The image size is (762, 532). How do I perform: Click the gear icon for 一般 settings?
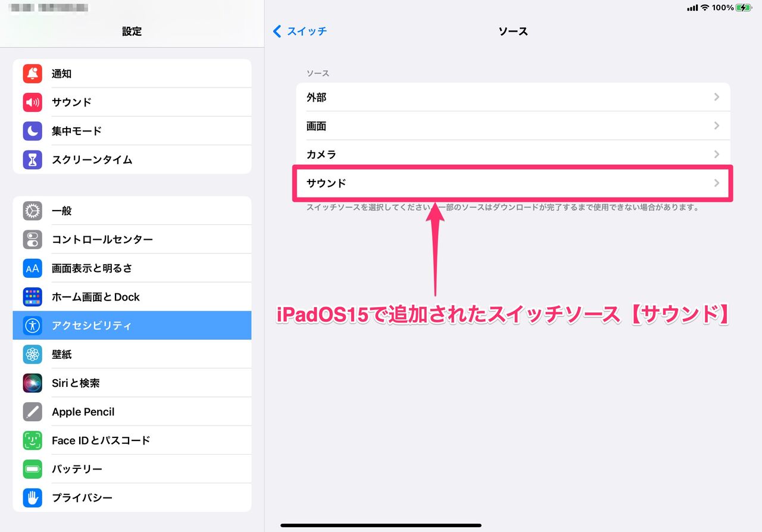click(32, 211)
